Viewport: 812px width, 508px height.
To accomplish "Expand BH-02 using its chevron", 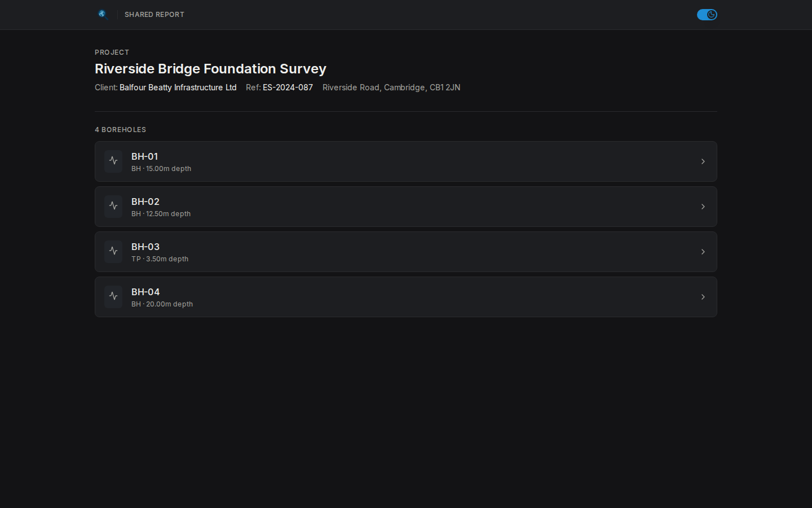I will pos(703,207).
